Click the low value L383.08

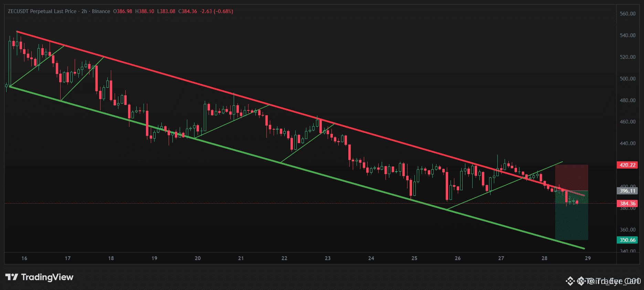point(166,11)
